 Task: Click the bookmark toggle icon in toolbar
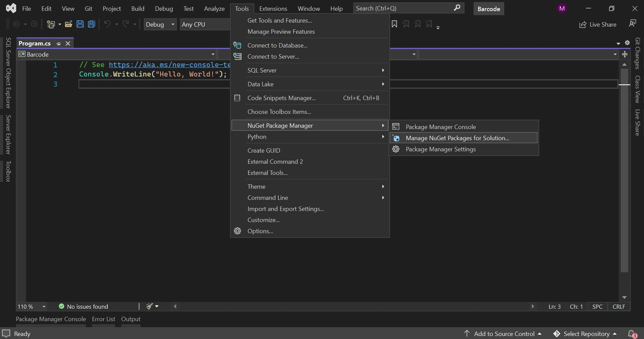pyautogui.click(x=394, y=24)
